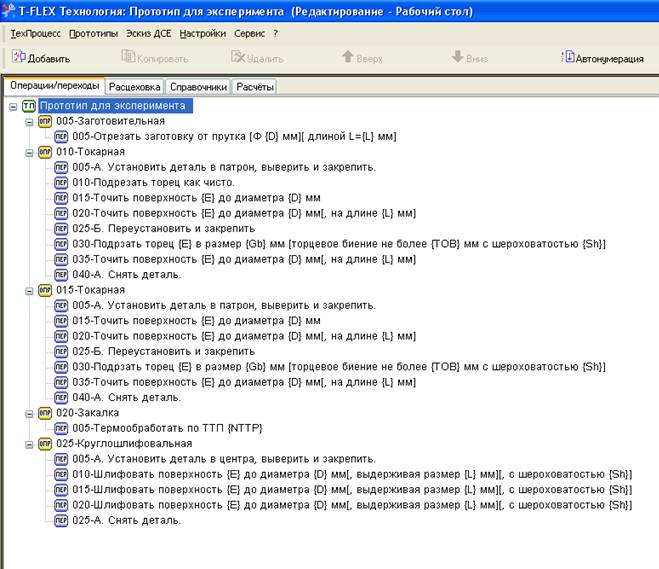The width and height of the screenshot is (659, 569).
Task: Click the ПЕР icon beside 010-Подрезать торец как чисто
Action: pyautogui.click(x=62, y=183)
